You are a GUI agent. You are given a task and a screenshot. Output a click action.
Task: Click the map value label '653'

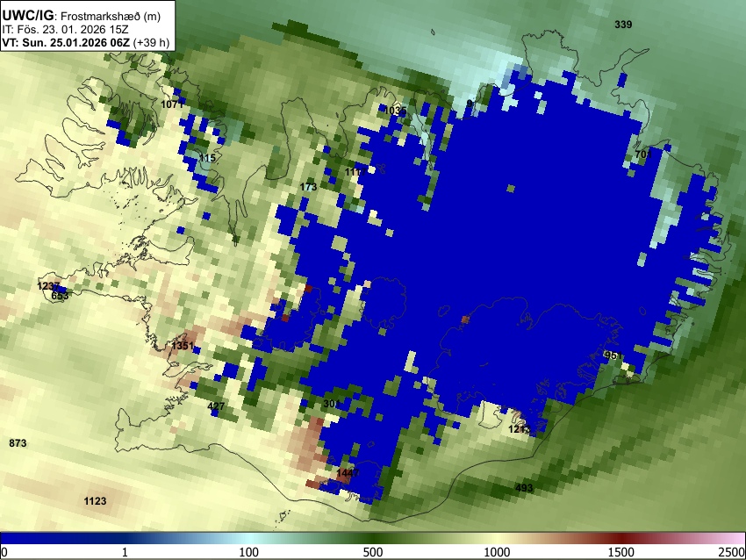pyautogui.click(x=60, y=296)
